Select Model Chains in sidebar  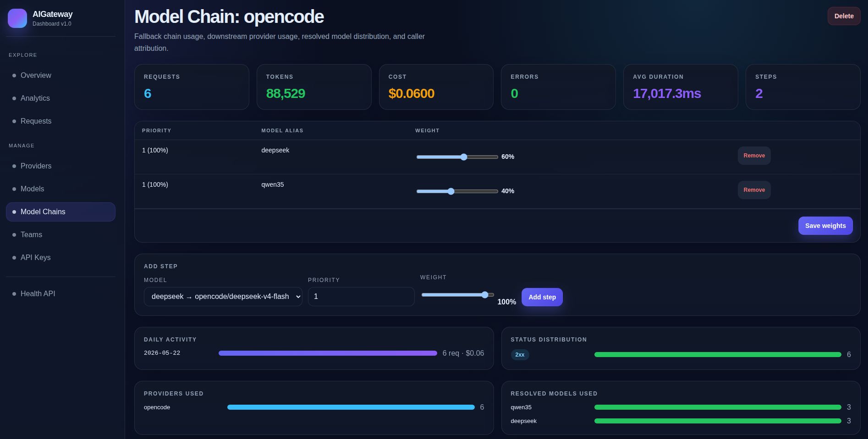click(x=60, y=212)
